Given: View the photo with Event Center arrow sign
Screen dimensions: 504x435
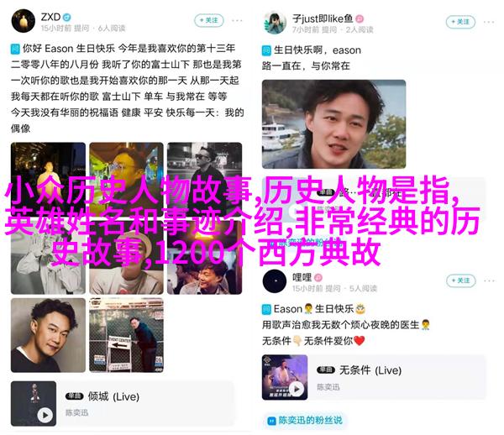Looking at the screenshot, I should 126,335.
